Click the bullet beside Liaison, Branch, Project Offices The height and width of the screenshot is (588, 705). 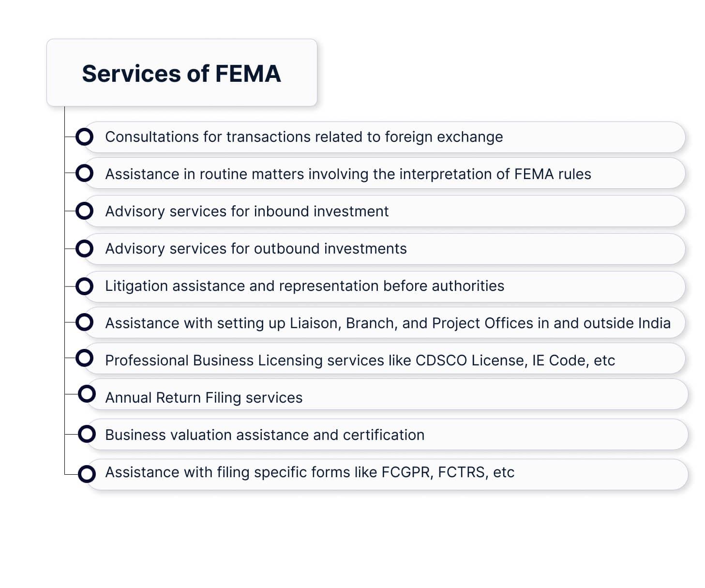(x=85, y=322)
